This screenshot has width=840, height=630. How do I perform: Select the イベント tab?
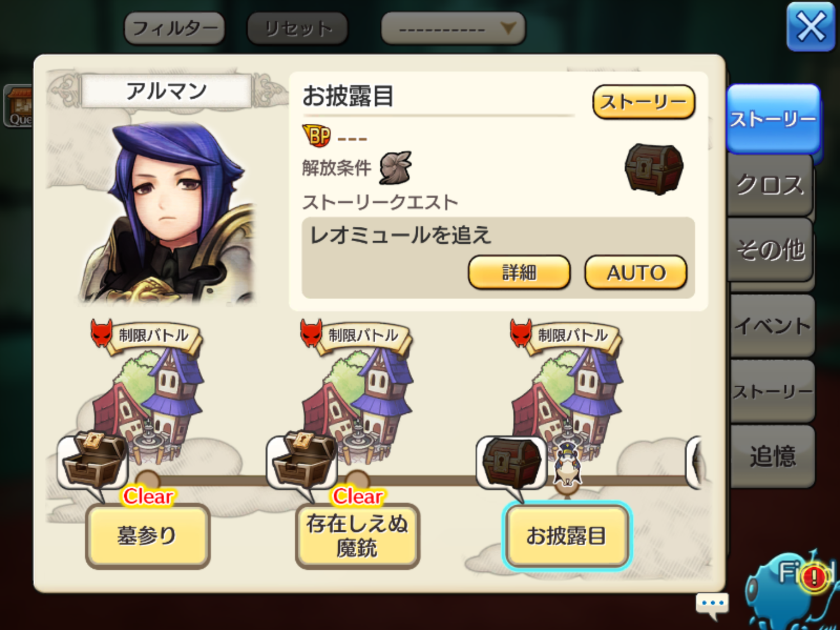[772, 325]
